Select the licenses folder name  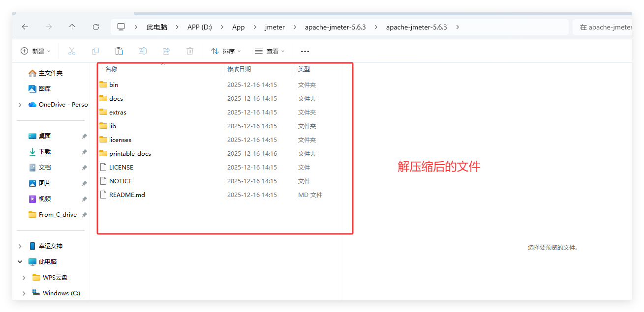(120, 140)
